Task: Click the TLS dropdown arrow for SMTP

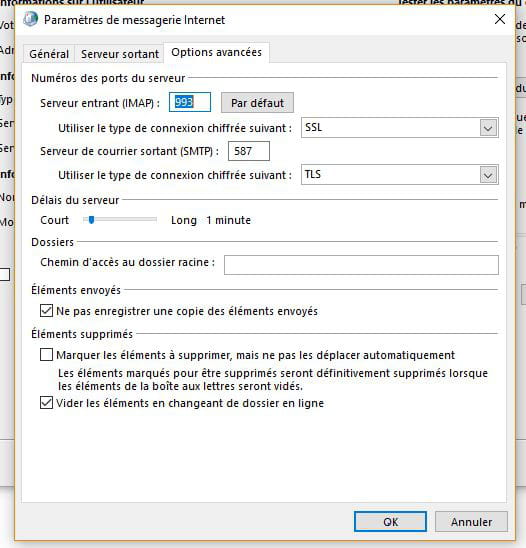Action: pyautogui.click(x=488, y=175)
